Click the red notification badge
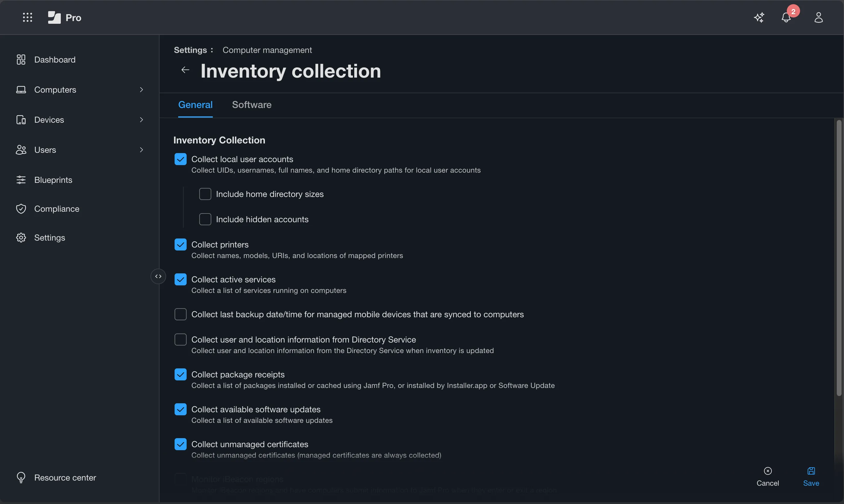This screenshot has height=504, width=844. point(793,11)
